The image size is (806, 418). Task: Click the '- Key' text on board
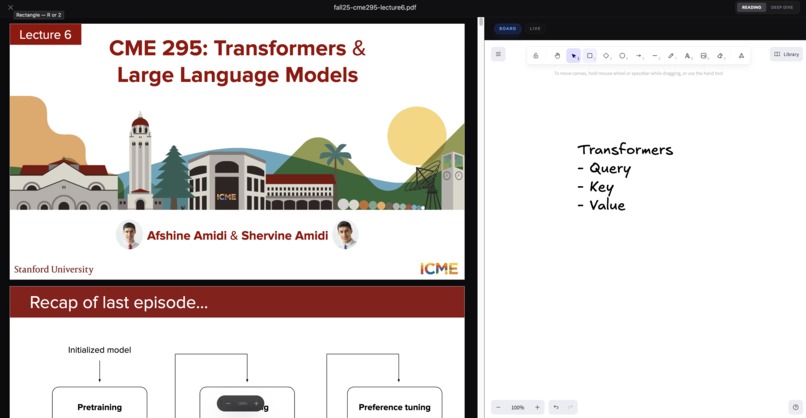[595, 187]
